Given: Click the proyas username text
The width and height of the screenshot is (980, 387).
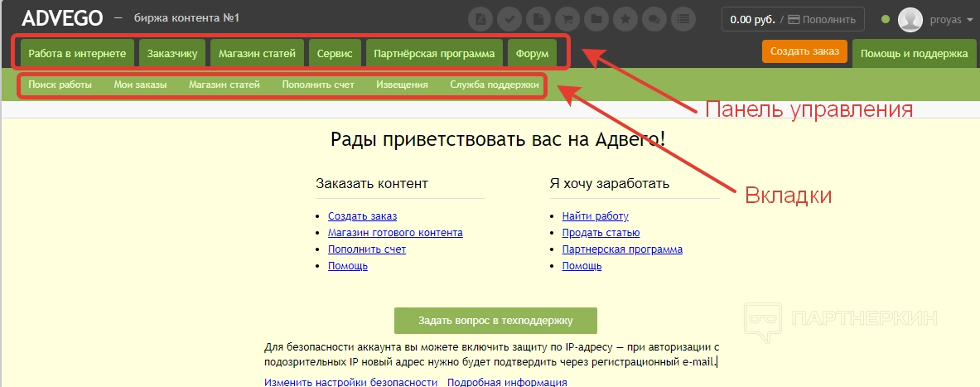Looking at the screenshot, I should point(945,20).
